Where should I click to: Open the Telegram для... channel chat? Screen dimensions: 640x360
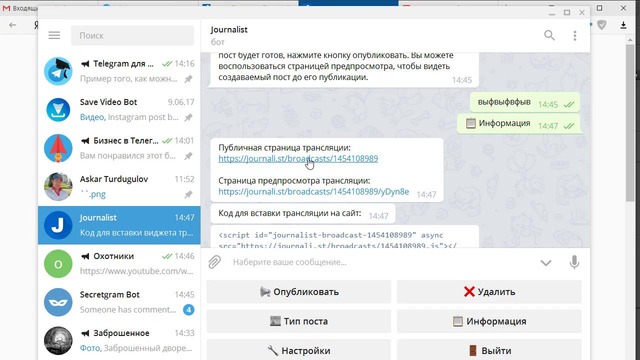[119, 71]
